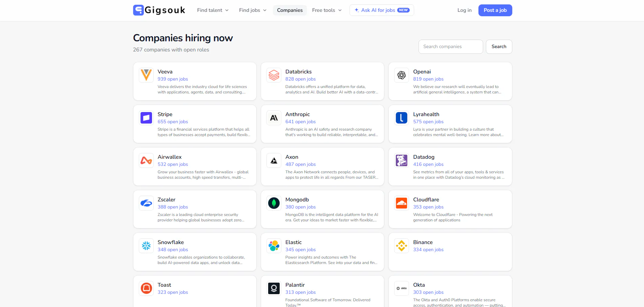Click the Stripe logo icon
This screenshot has height=307, width=644.
pyautogui.click(x=146, y=118)
